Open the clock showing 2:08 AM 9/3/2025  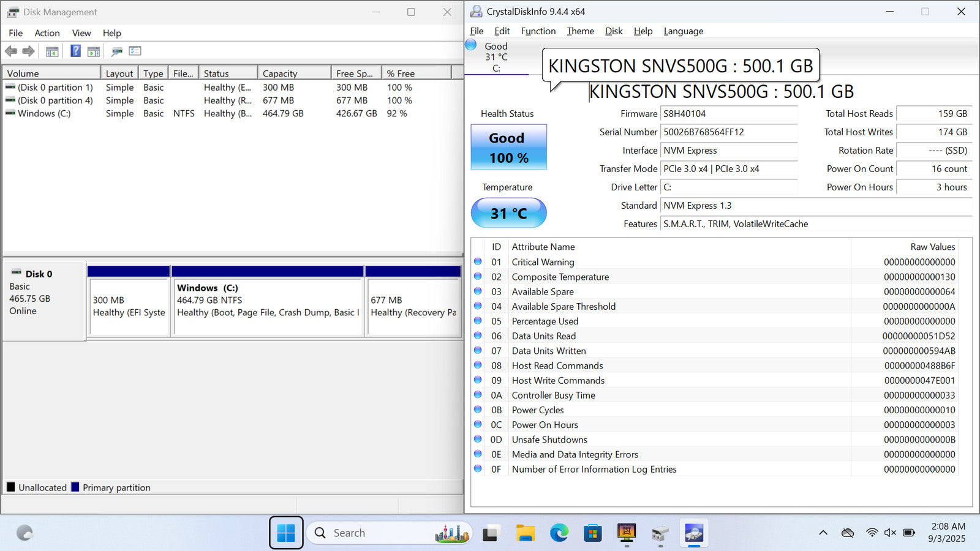[948, 533]
